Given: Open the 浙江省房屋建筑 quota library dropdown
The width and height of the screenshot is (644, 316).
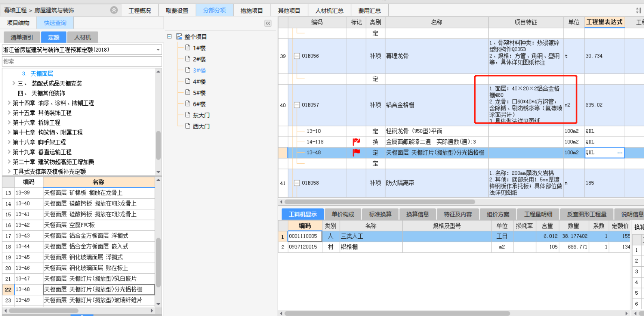Looking at the screenshot, I should click(x=158, y=50).
